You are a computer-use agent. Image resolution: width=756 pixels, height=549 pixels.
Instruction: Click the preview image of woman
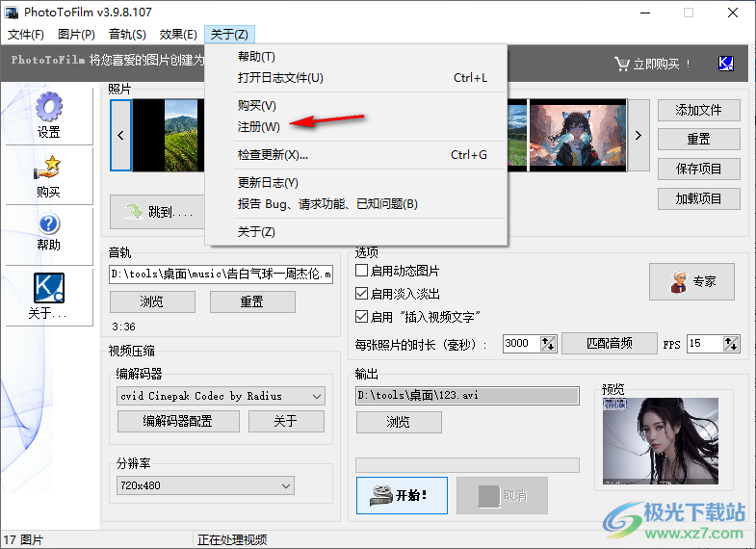[x=661, y=441]
